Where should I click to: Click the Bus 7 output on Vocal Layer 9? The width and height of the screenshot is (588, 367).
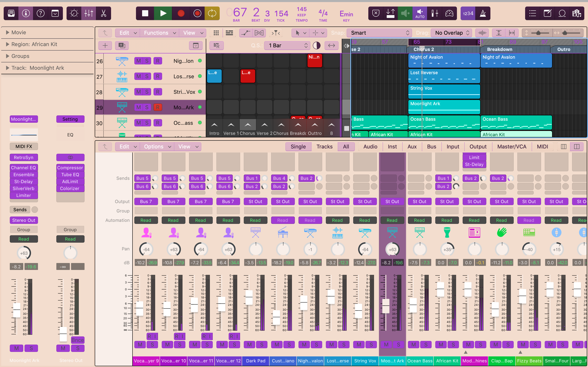pos(146,201)
